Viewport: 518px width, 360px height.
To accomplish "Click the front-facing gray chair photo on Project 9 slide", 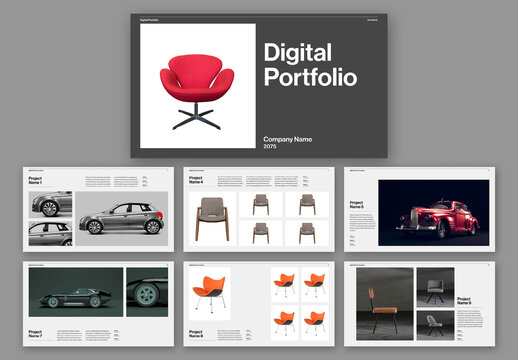I will (435, 287).
